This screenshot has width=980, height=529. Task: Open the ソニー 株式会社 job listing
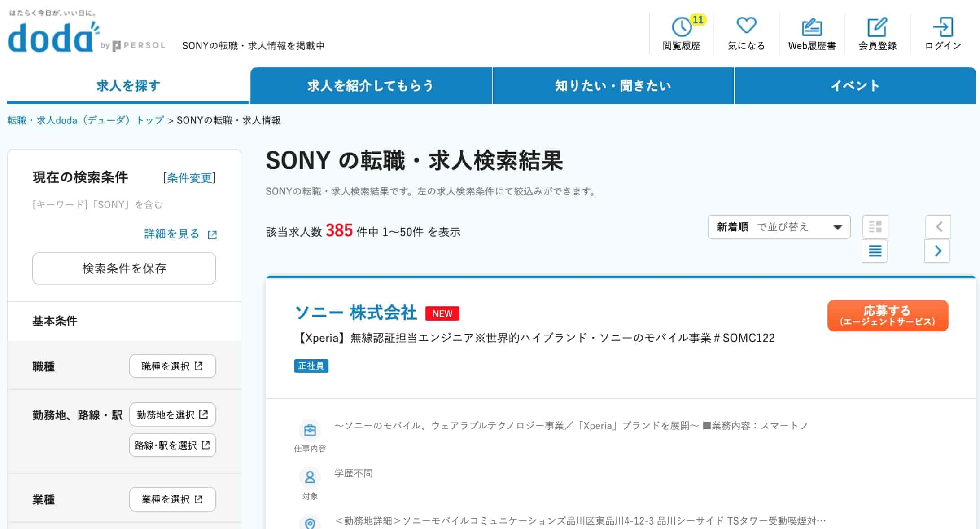coord(356,313)
